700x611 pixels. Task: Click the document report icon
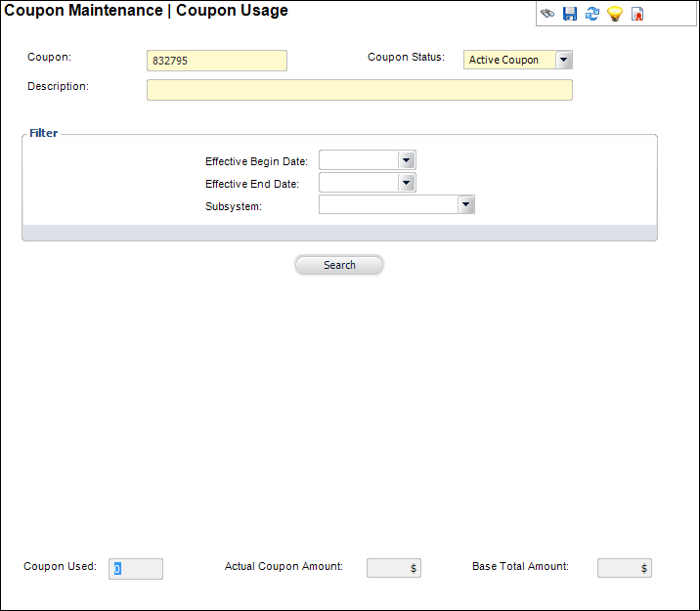pos(637,14)
